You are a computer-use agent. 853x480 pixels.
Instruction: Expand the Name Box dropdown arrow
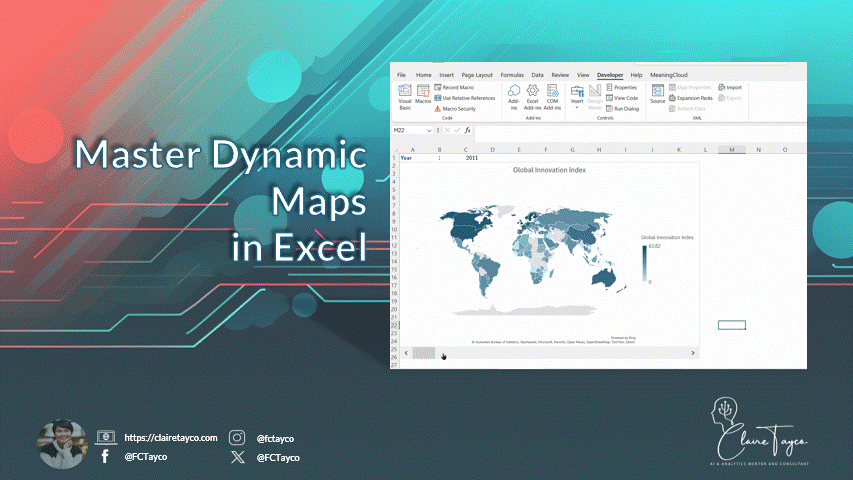click(x=429, y=131)
